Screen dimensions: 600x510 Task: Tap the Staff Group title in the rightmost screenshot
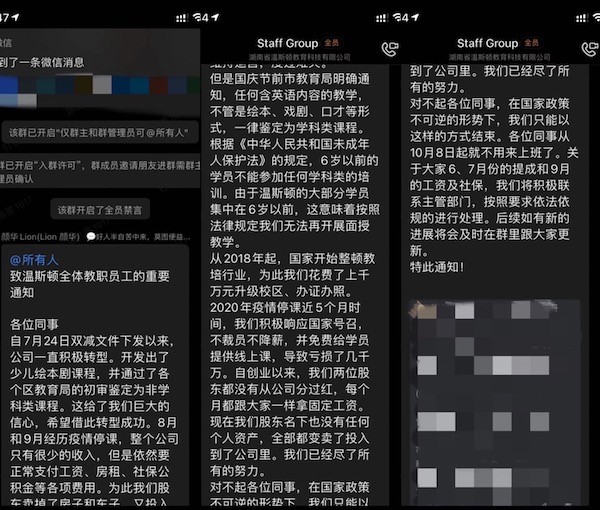pos(488,43)
